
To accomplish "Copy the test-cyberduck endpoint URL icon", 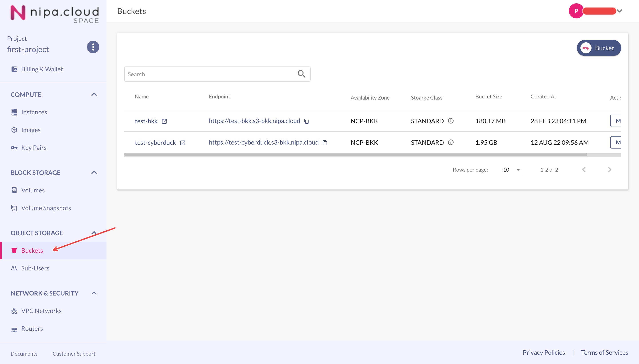I will pyautogui.click(x=325, y=143).
